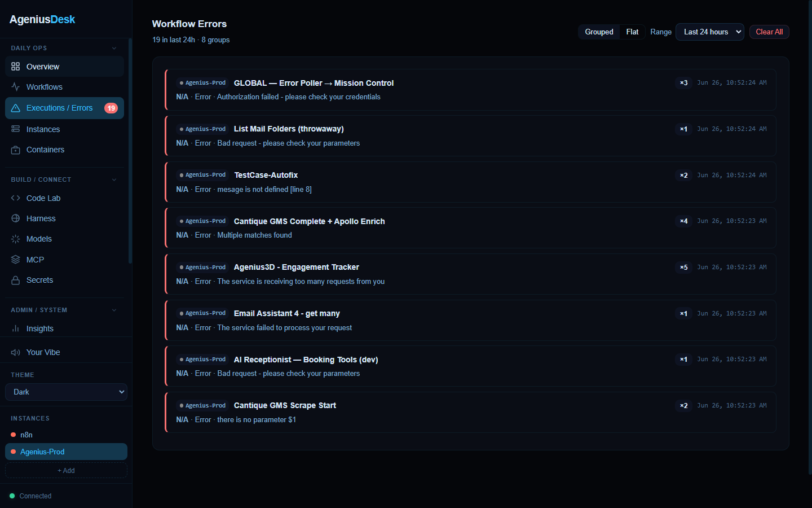Click 'Authorization failed' error message
This screenshot has width=812, height=508.
coord(299,97)
